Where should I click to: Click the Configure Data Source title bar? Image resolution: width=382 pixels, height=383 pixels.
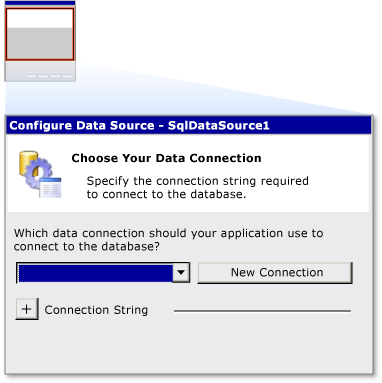[189, 126]
